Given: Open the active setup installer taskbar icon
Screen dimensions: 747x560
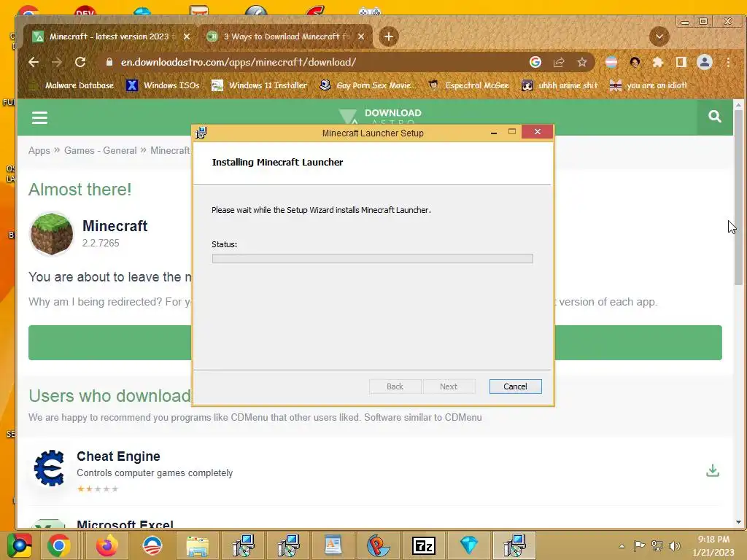Looking at the screenshot, I should [x=514, y=545].
